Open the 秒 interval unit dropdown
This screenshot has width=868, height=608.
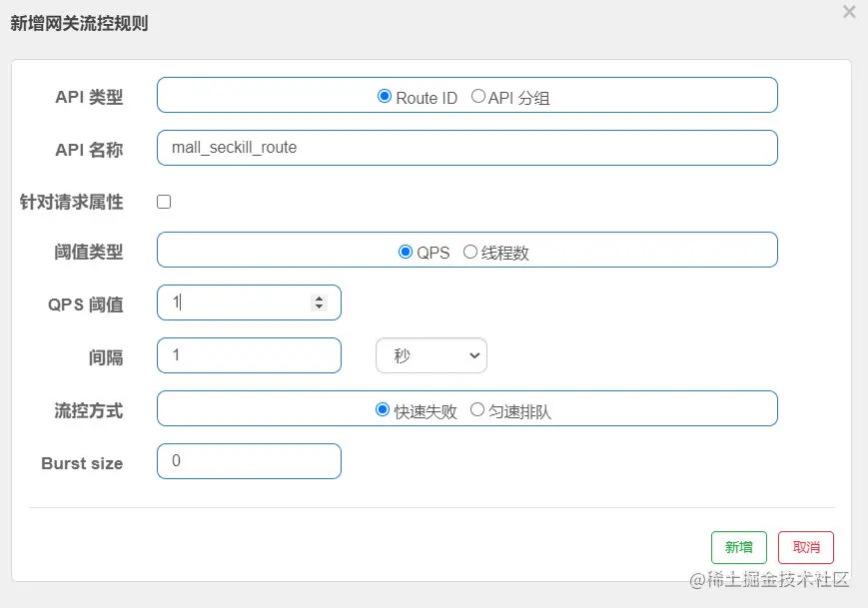point(432,355)
